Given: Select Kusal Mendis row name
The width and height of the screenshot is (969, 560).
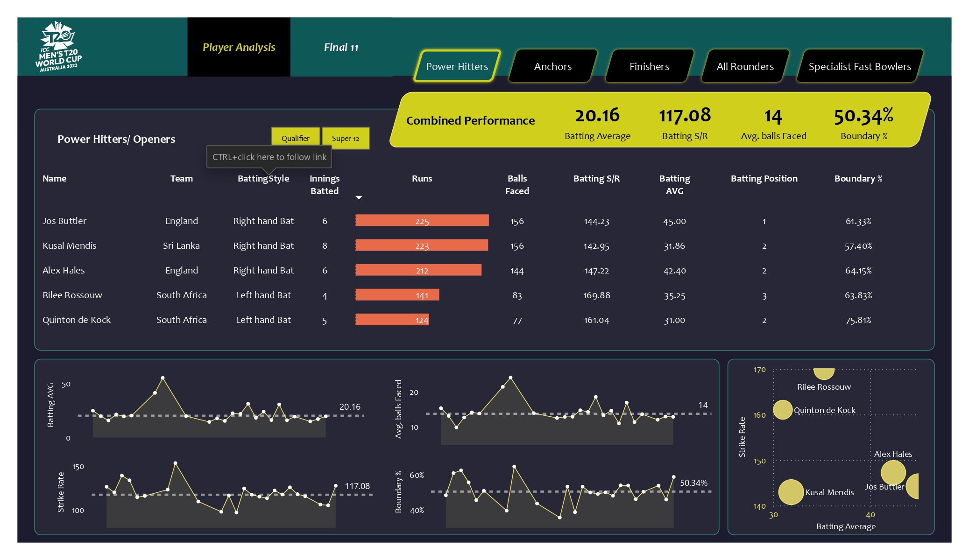Looking at the screenshot, I should pyautogui.click(x=70, y=245).
